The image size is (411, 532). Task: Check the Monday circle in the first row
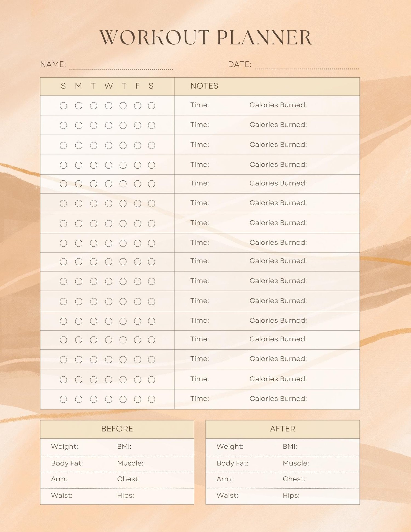click(x=79, y=106)
